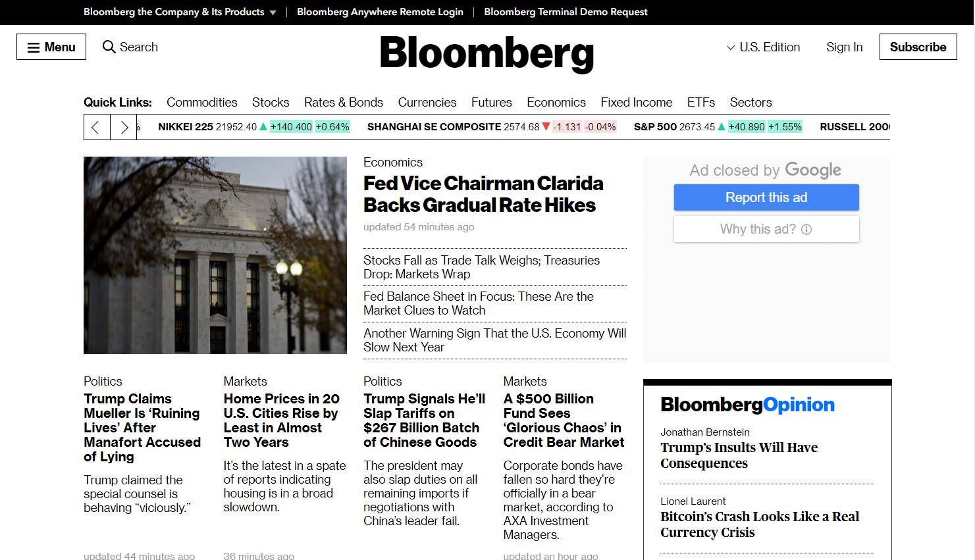Click the Report this ad button
The height and width of the screenshot is (560, 975).
(766, 197)
